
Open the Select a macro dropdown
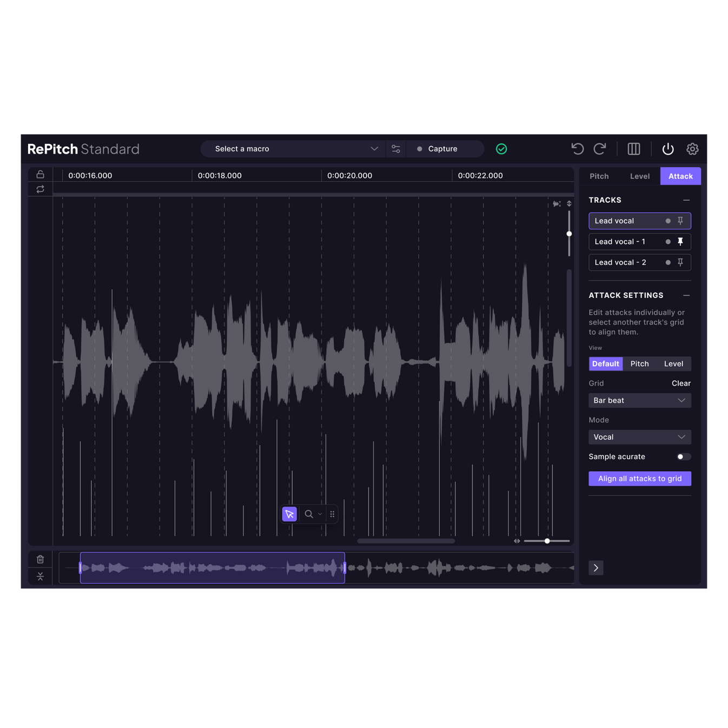click(x=292, y=148)
